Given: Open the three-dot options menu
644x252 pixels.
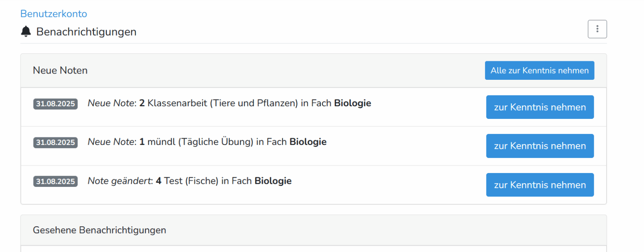Looking at the screenshot, I should point(597,29).
